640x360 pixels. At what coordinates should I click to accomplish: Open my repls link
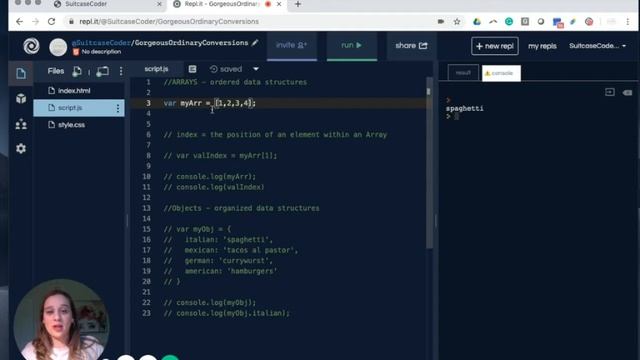pos(542,46)
